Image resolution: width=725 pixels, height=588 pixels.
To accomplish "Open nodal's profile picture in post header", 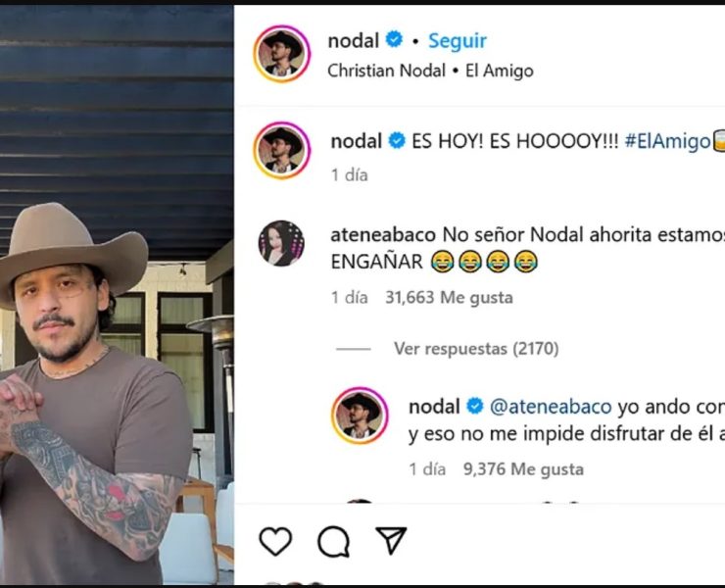I will point(281,54).
